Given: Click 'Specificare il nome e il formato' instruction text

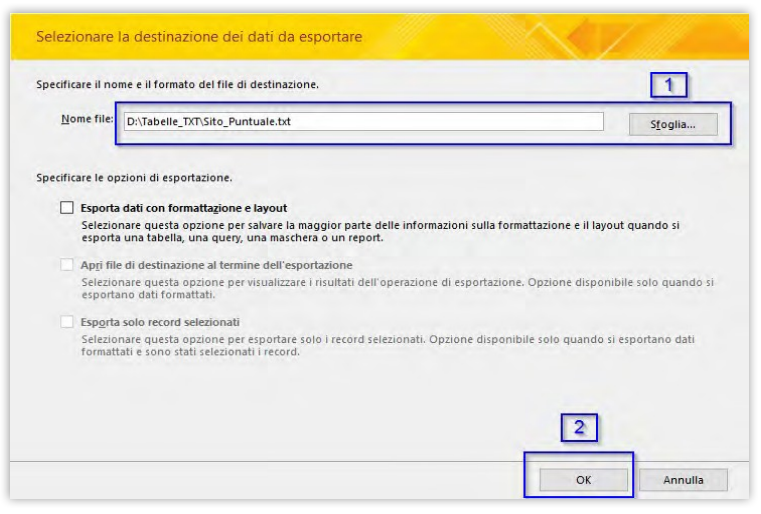Looking at the screenshot, I should tap(177, 84).
